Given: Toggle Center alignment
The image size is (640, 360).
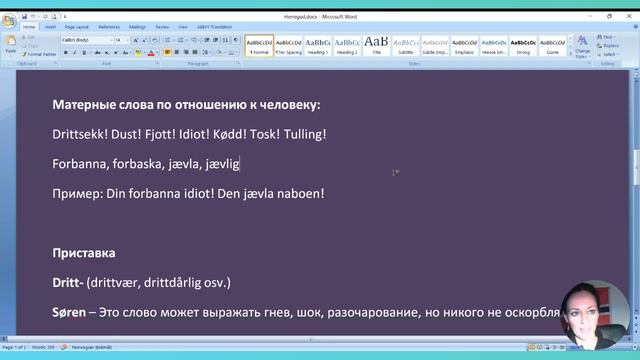Looking at the screenshot, I should (177, 53).
